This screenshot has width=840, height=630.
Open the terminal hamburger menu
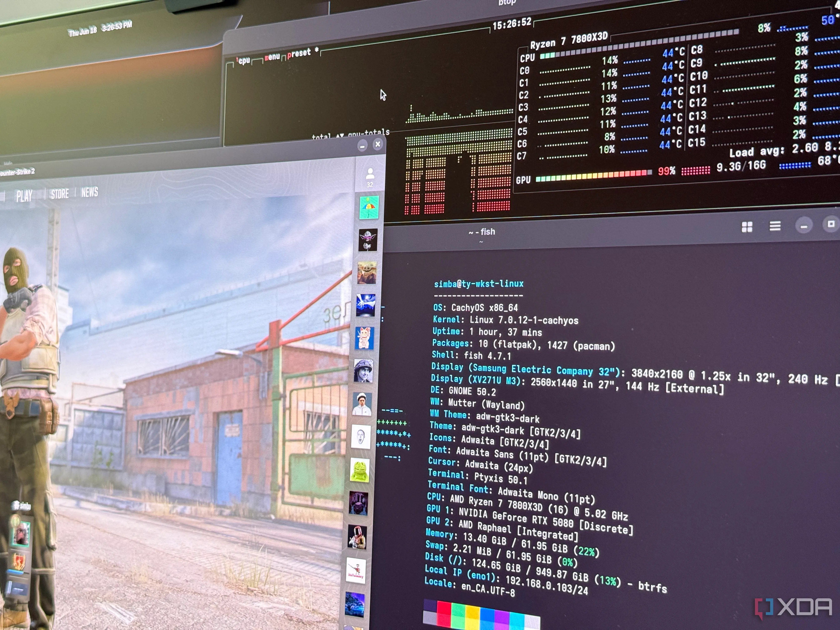coord(775,226)
